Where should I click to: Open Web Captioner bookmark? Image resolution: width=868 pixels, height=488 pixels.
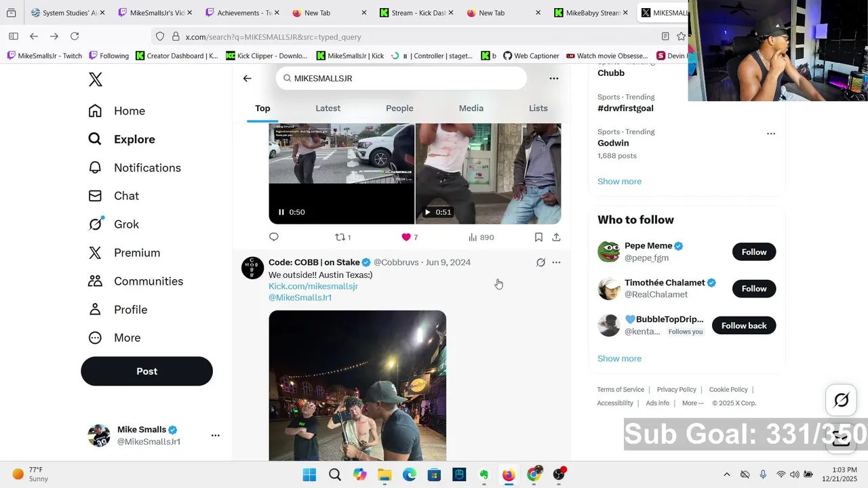coord(531,56)
